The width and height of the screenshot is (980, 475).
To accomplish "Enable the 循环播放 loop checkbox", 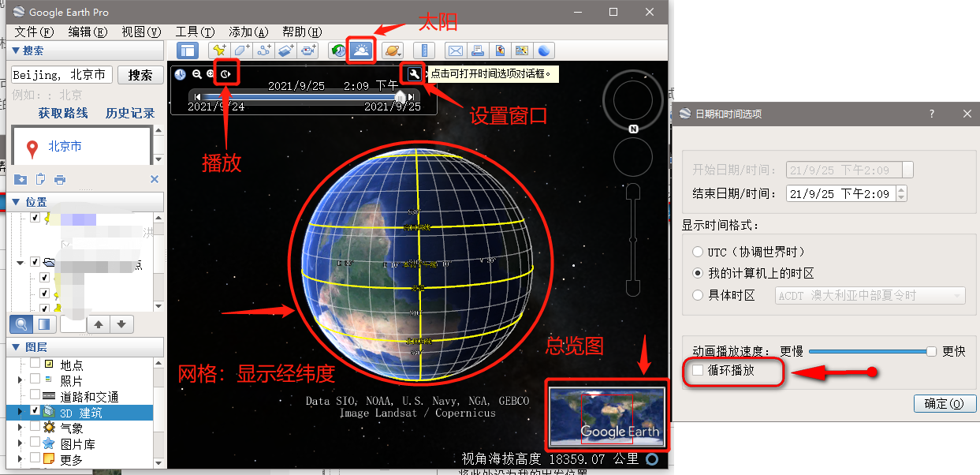I will click(x=698, y=370).
